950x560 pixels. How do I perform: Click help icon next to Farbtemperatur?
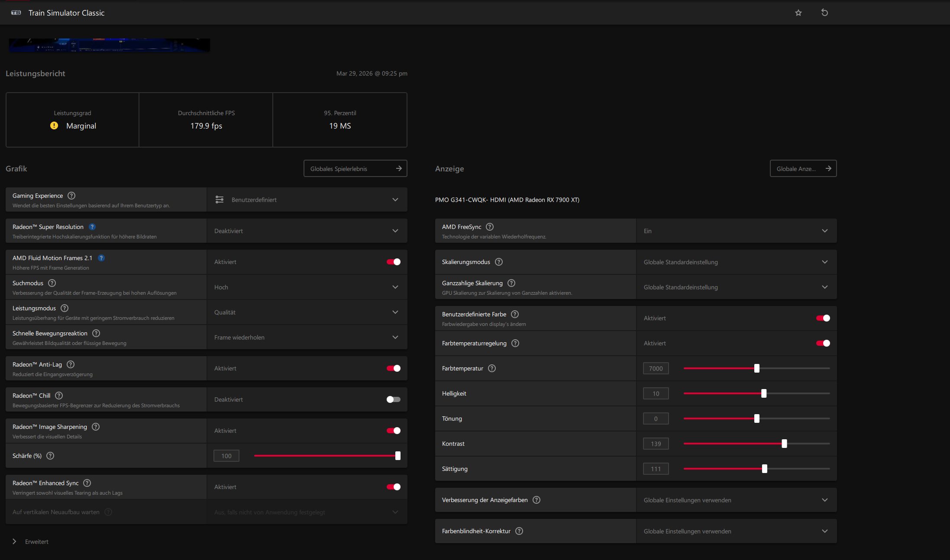click(x=492, y=368)
